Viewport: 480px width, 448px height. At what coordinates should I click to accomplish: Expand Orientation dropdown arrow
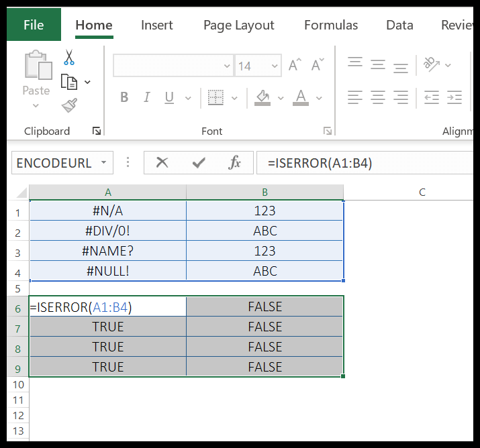click(448, 65)
